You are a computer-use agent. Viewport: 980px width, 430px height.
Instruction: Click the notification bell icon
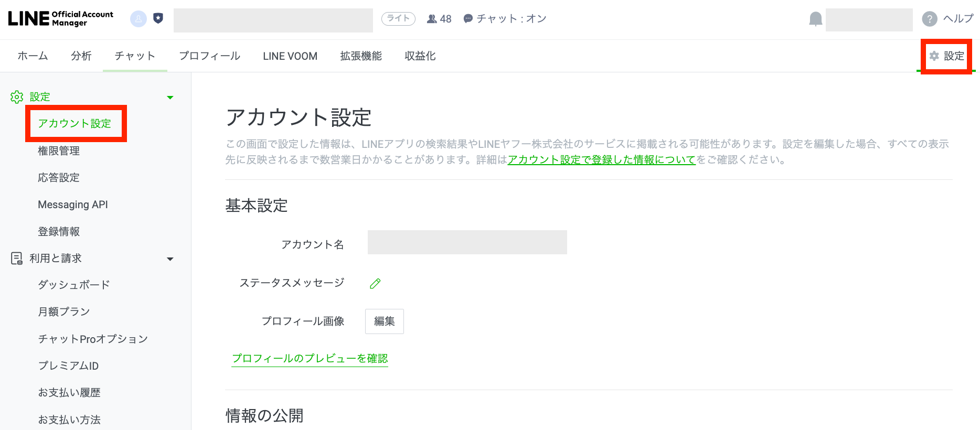(815, 19)
